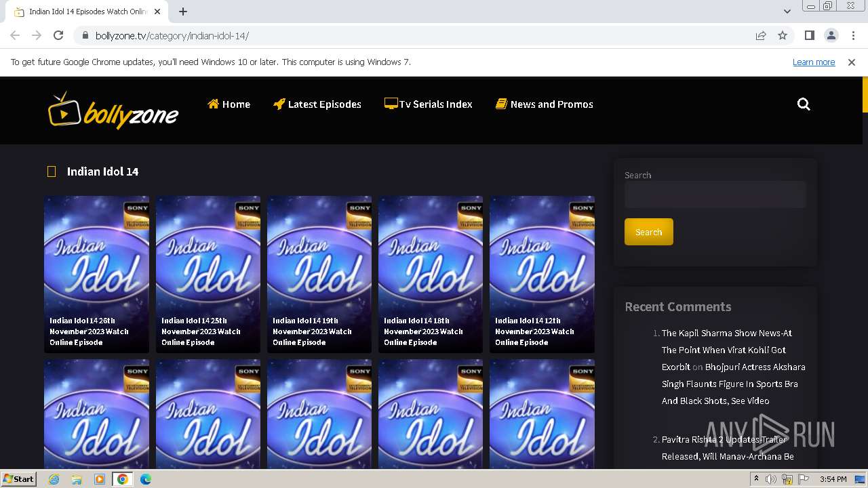Image resolution: width=868 pixels, height=488 pixels.
Task: Open News and Promos menu
Action: (545, 104)
